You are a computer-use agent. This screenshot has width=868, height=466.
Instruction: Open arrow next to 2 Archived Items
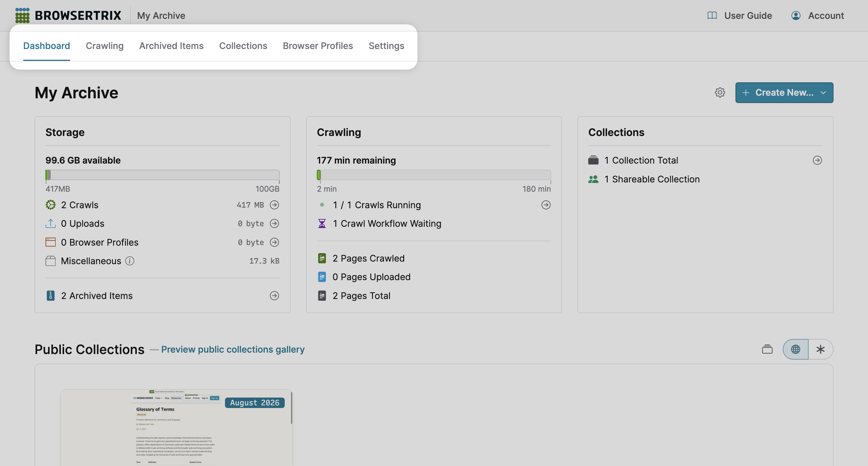(274, 295)
